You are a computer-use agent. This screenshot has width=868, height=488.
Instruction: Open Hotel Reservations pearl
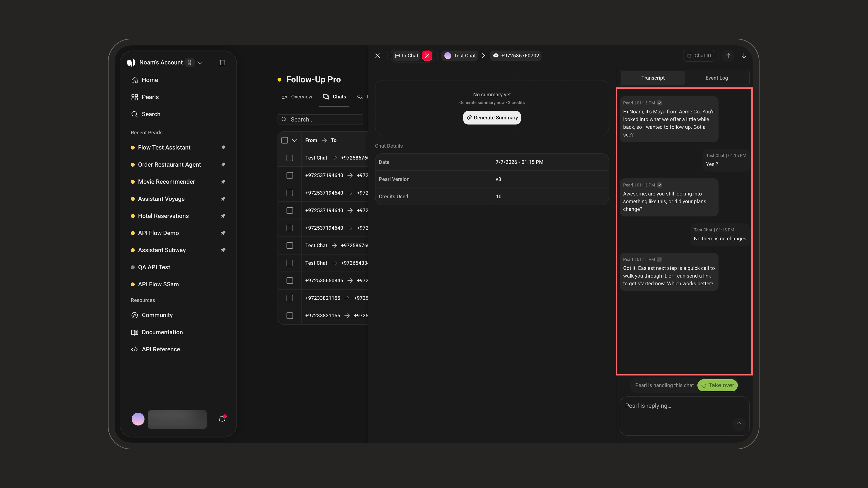pos(163,216)
